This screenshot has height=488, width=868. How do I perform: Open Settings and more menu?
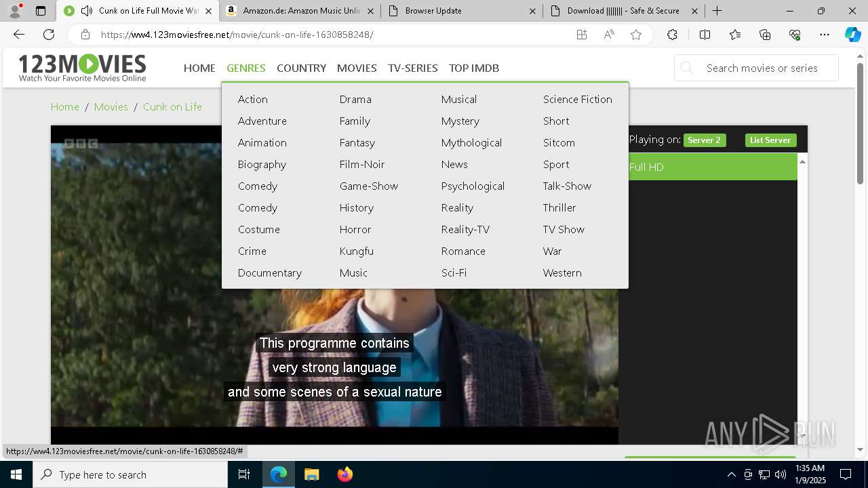coord(825,35)
